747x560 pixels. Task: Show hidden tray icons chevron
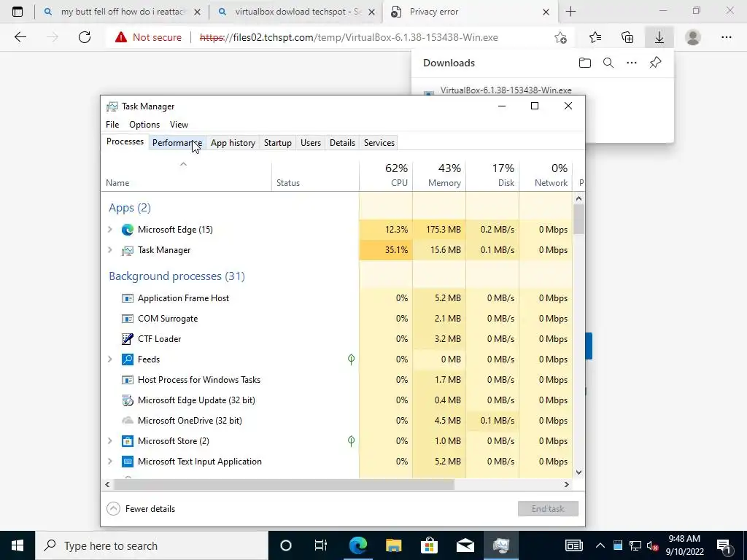(x=600, y=545)
